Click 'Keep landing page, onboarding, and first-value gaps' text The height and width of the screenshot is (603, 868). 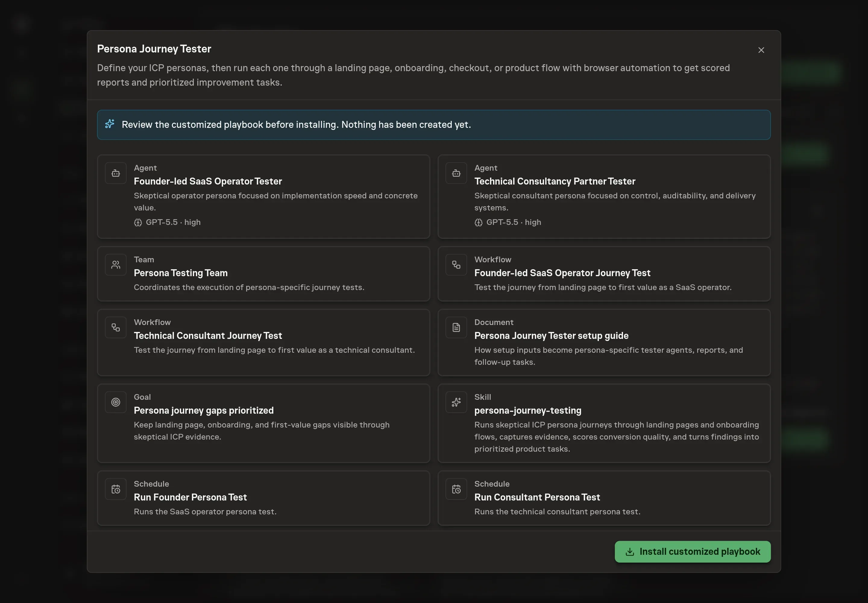261,431
